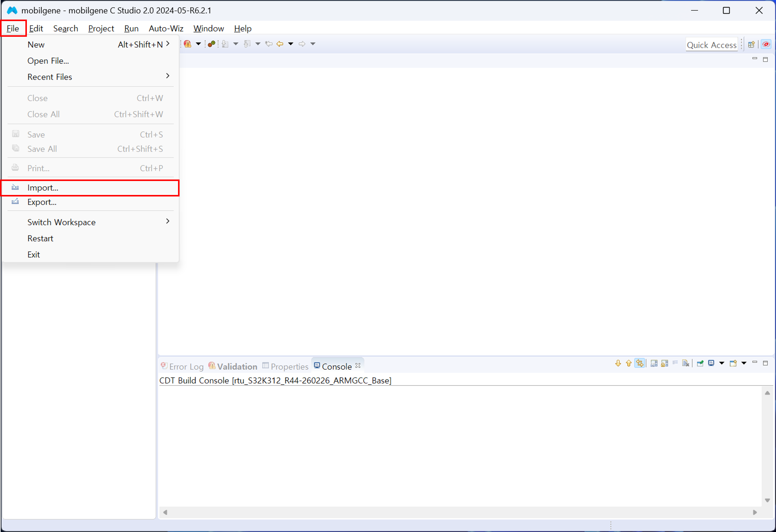This screenshot has width=776, height=532.
Task: Expand the New submenu arrow
Action: [168, 43]
